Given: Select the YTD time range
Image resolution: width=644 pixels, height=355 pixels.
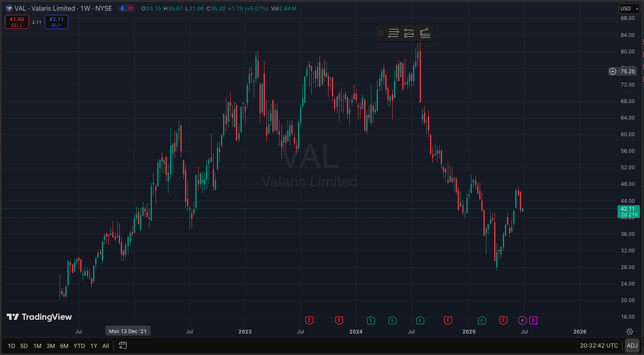Looking at the screenshot, I should tap(79, 346).
